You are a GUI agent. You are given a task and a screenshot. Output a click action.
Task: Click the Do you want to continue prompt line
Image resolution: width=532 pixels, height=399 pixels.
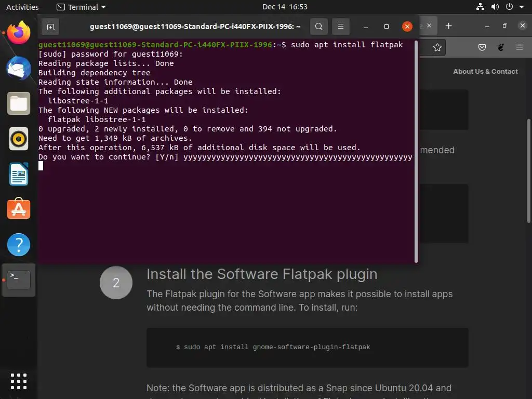pos(225,157)
